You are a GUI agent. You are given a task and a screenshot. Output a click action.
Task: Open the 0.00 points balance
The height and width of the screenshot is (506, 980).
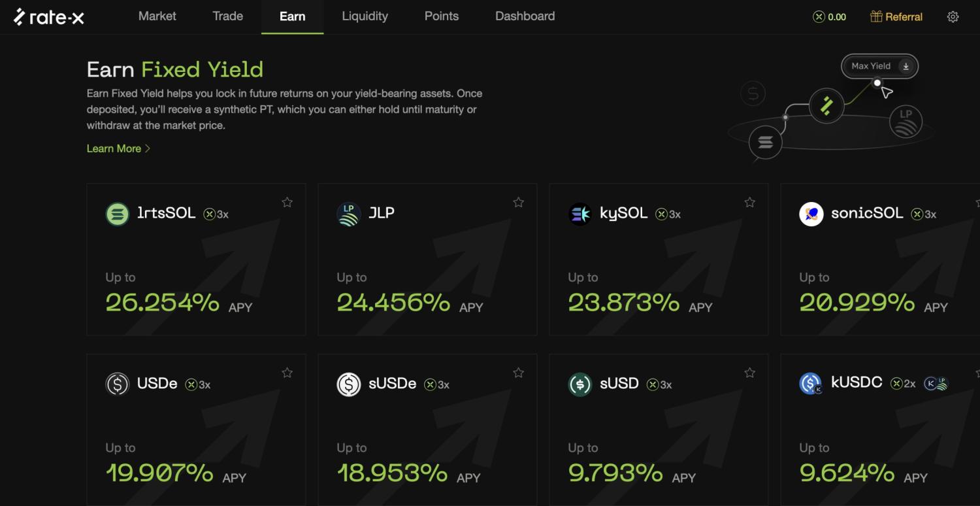pos(829,17)
